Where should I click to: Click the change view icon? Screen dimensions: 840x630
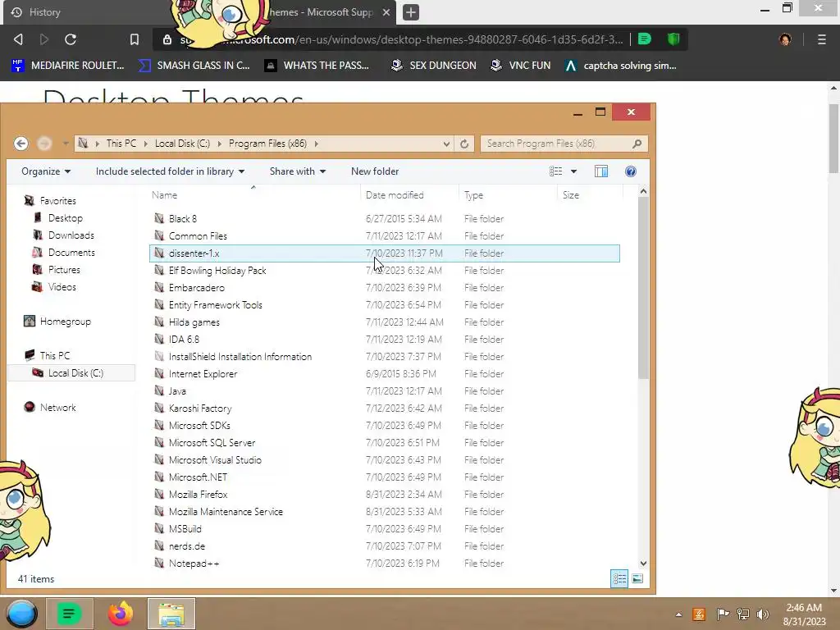pos(555,171)
